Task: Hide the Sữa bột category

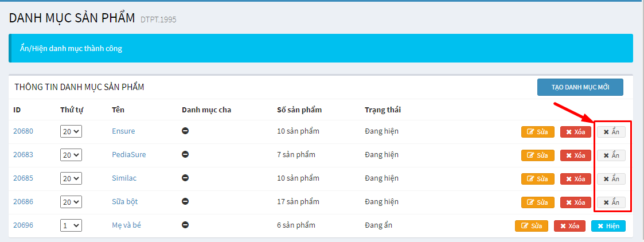Action: [x=611, y=202]
